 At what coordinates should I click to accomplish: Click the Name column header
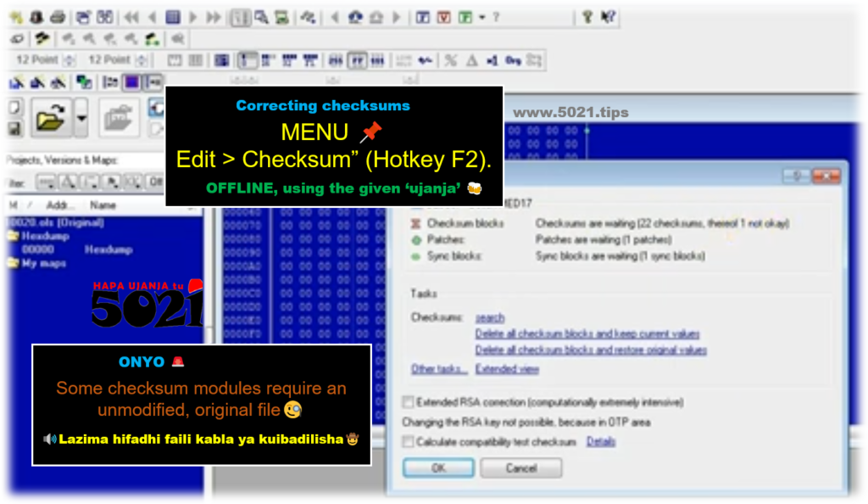pyautogui.click(x=103, y=205)
